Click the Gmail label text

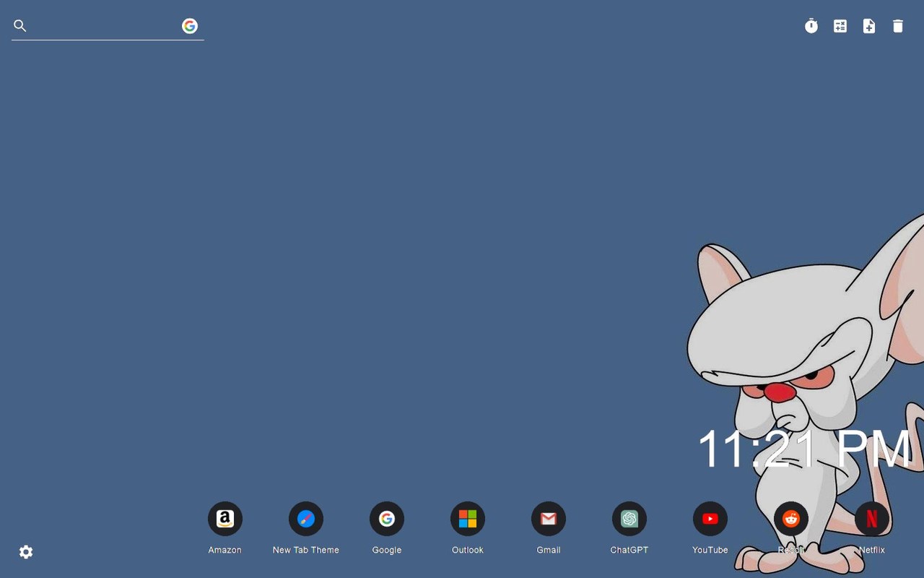coord(549,550)
